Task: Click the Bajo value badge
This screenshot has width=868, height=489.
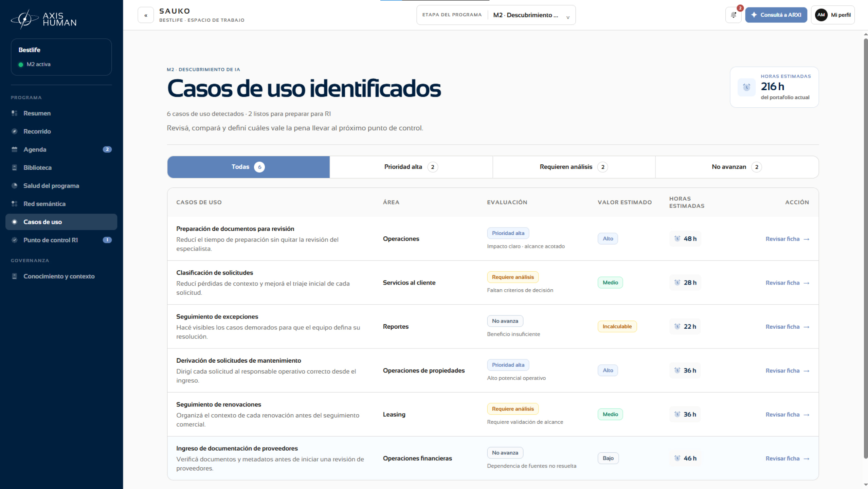Action: [x=608, y=458]
